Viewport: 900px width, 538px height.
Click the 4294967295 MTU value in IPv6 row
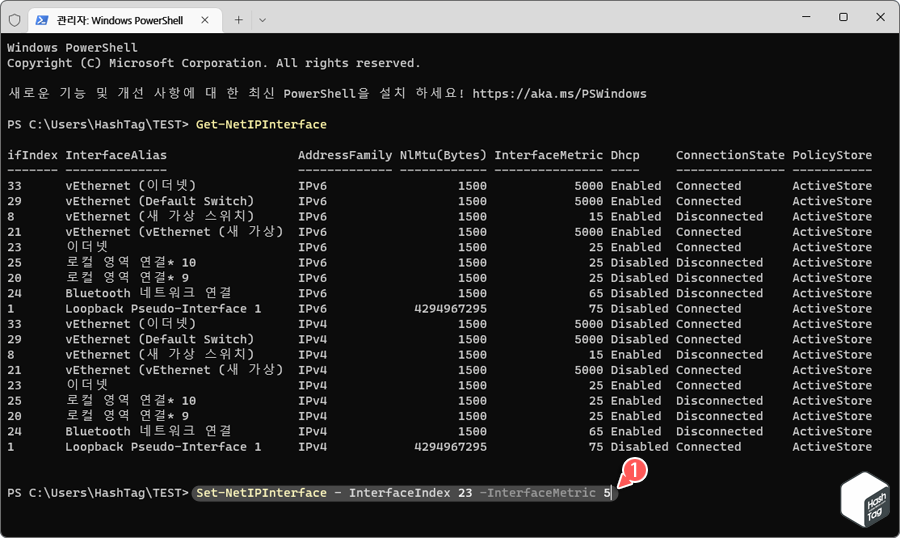click(451, 308)
